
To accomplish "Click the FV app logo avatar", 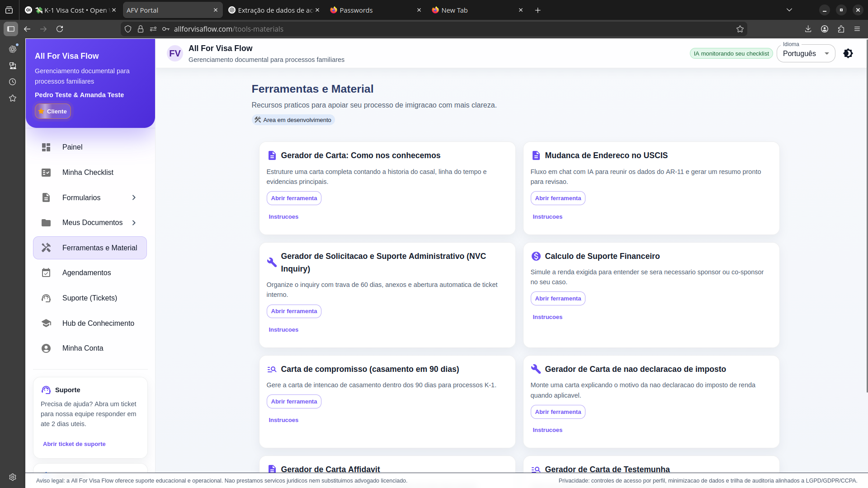I will (x=175, y=53).
